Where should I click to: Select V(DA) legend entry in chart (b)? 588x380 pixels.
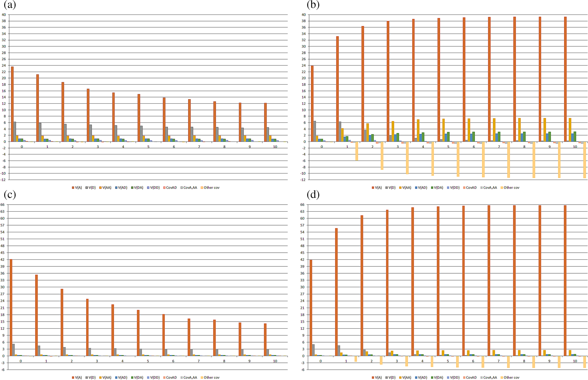(437, 188)
